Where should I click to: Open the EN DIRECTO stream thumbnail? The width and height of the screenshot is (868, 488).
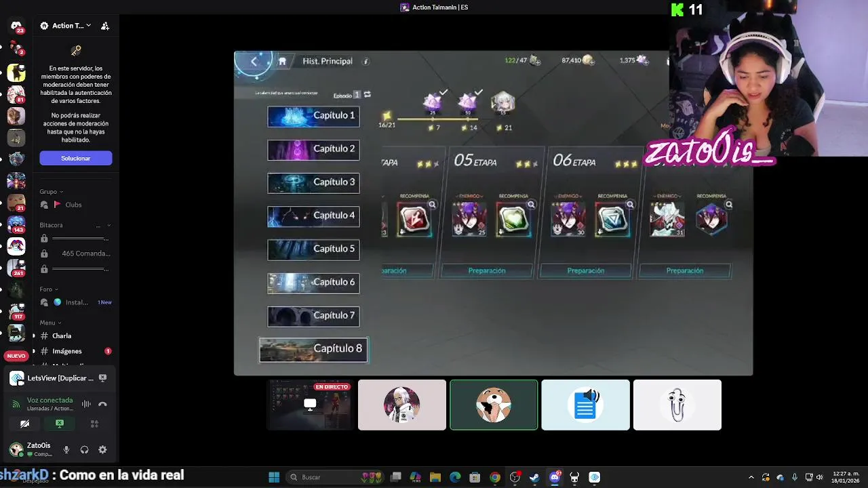[x=310, y=405]
